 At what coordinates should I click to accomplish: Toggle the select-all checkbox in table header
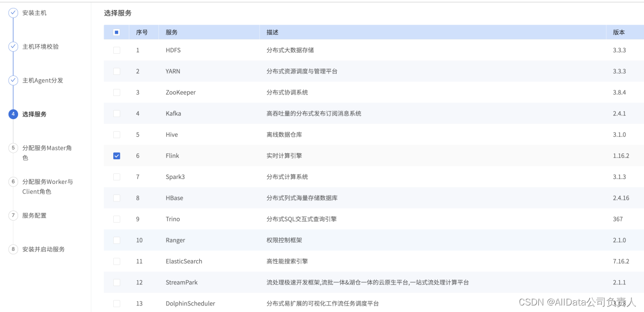(x=117, y=32)
